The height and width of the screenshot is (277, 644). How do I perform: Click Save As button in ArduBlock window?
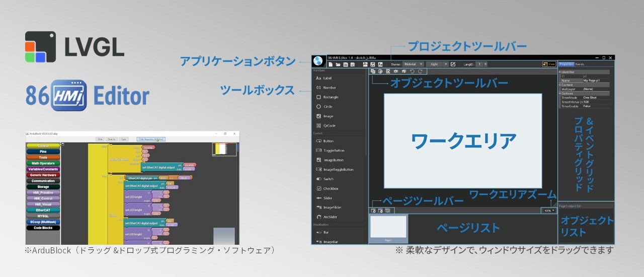point(112,139)
